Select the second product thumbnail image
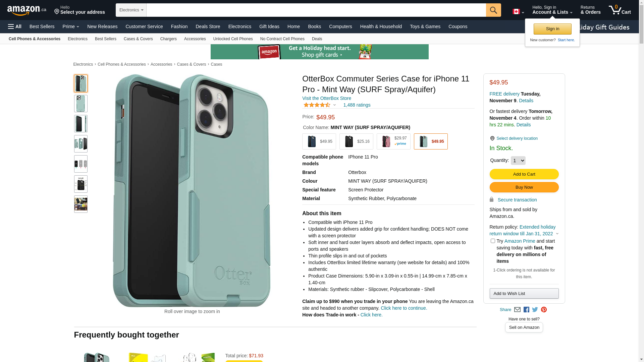The height and width of the screenshot is (362, 644). coord(81,104)
